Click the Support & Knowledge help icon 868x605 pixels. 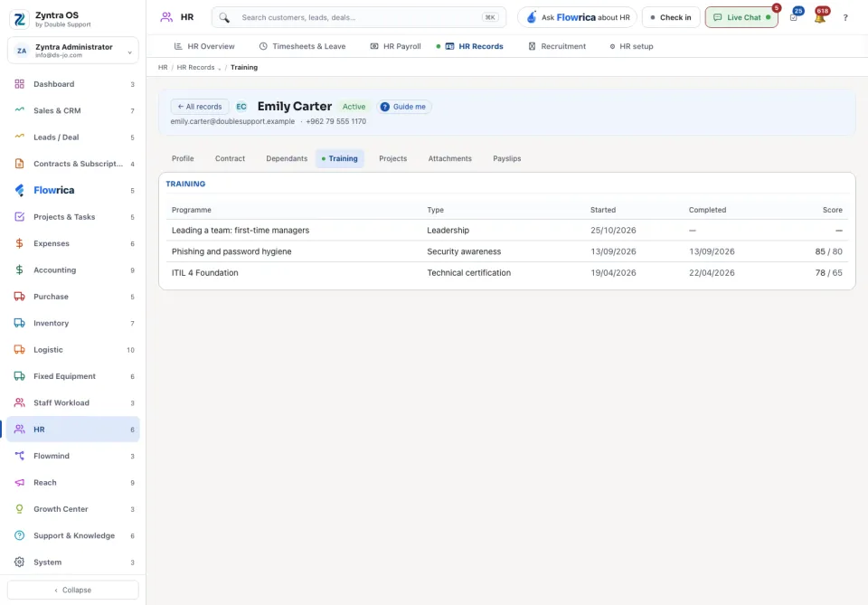(19, 535)
